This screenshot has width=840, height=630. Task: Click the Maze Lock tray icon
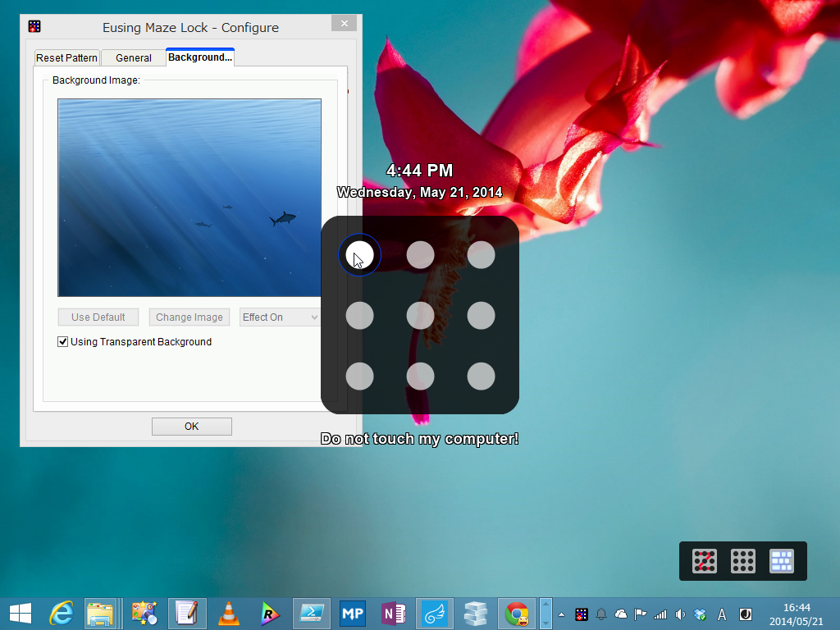coord(582,614)
